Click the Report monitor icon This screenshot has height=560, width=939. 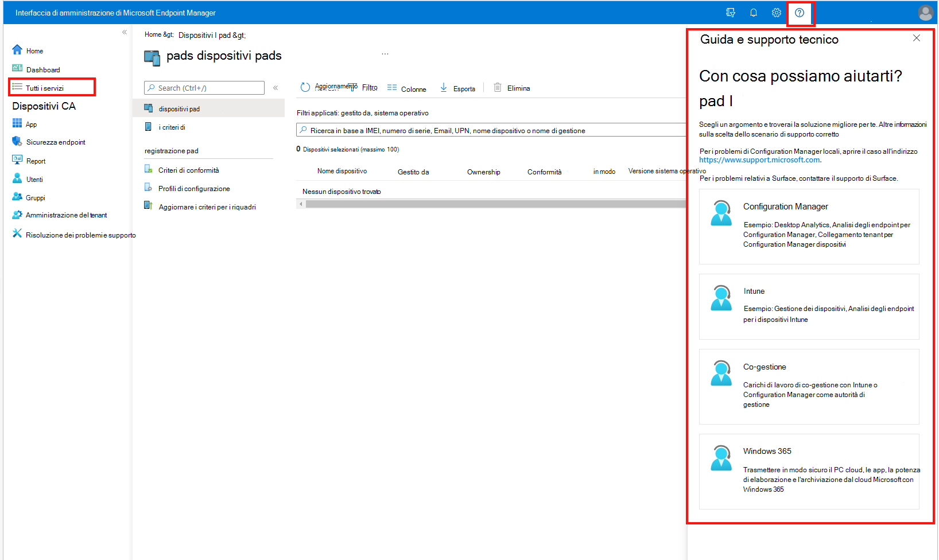(17, 160)
